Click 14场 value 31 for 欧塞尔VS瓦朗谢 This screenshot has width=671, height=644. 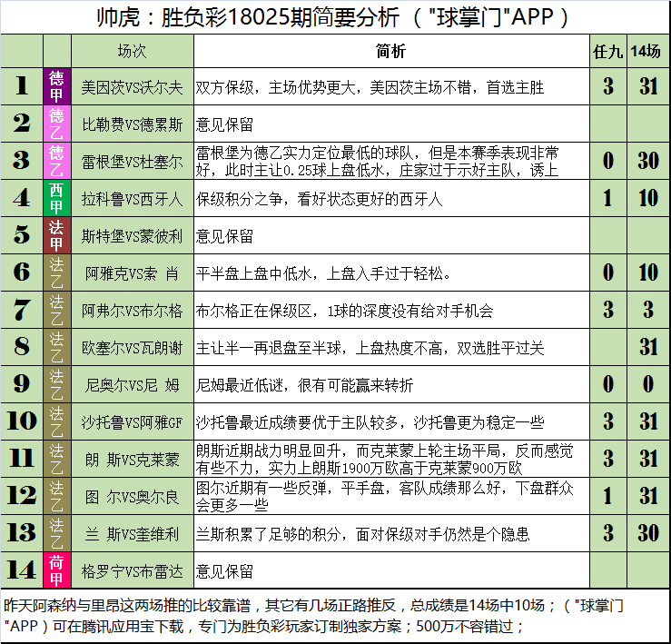(648, 347)
